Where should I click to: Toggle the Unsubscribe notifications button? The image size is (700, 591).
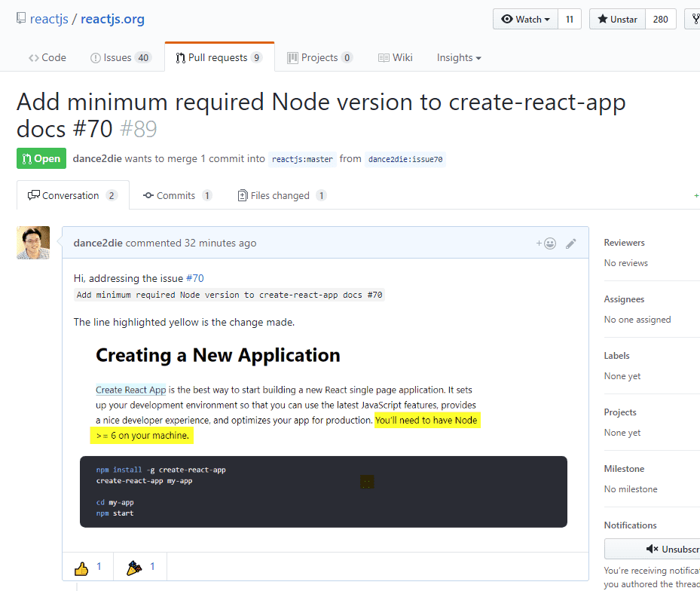click(x=653, y=549)
